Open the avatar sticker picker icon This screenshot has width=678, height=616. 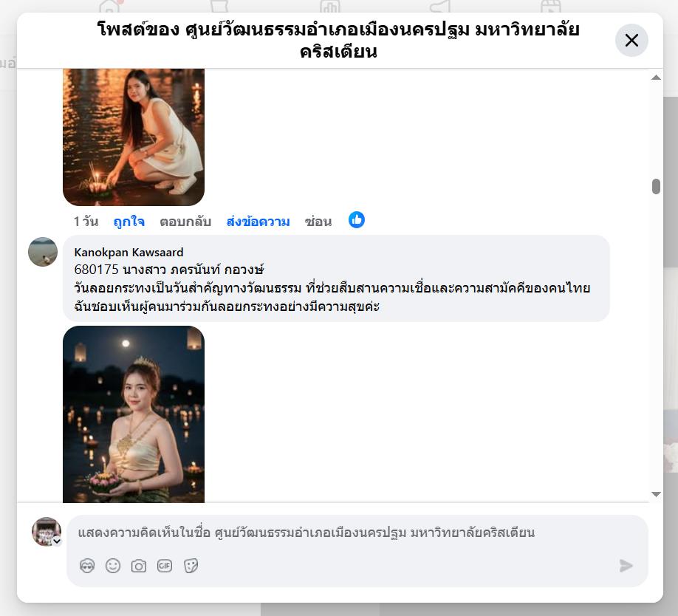coord(87,566)
